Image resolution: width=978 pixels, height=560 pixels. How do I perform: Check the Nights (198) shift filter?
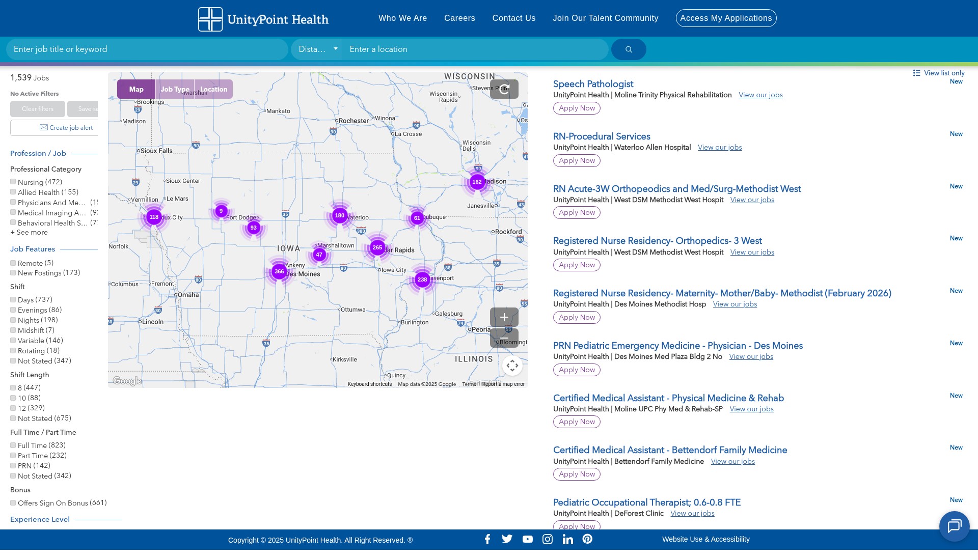pos(13,320)
